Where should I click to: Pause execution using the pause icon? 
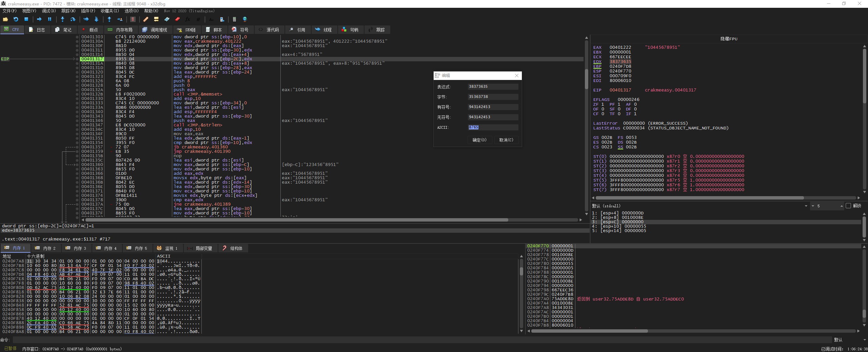point(50,19)
